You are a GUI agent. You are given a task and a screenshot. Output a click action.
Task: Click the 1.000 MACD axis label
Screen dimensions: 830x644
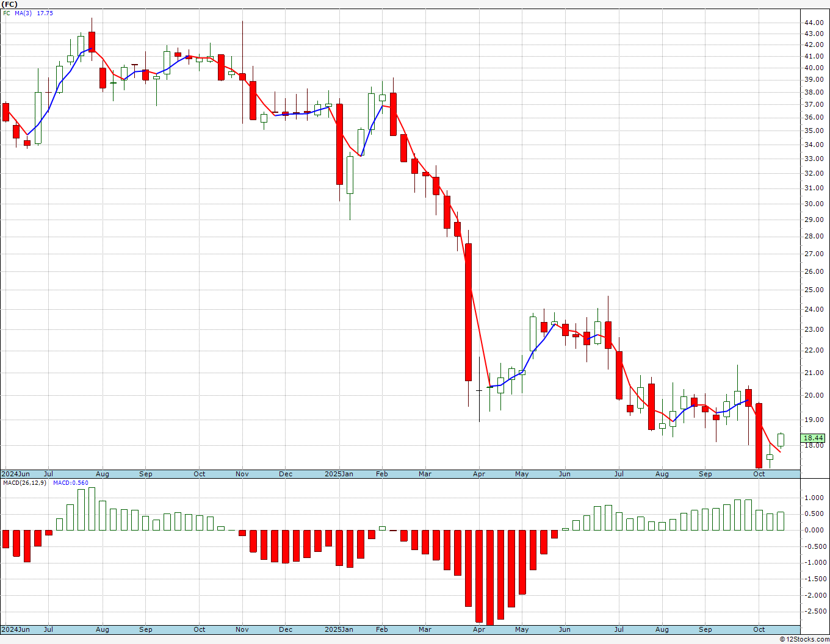coord(815,498)
